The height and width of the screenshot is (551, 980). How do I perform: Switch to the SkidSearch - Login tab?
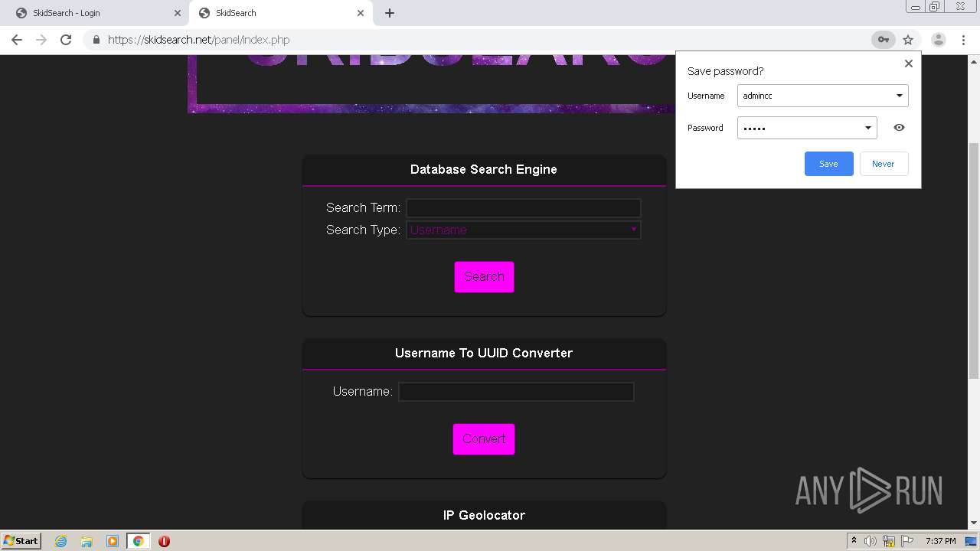click(x=96, y=13)
